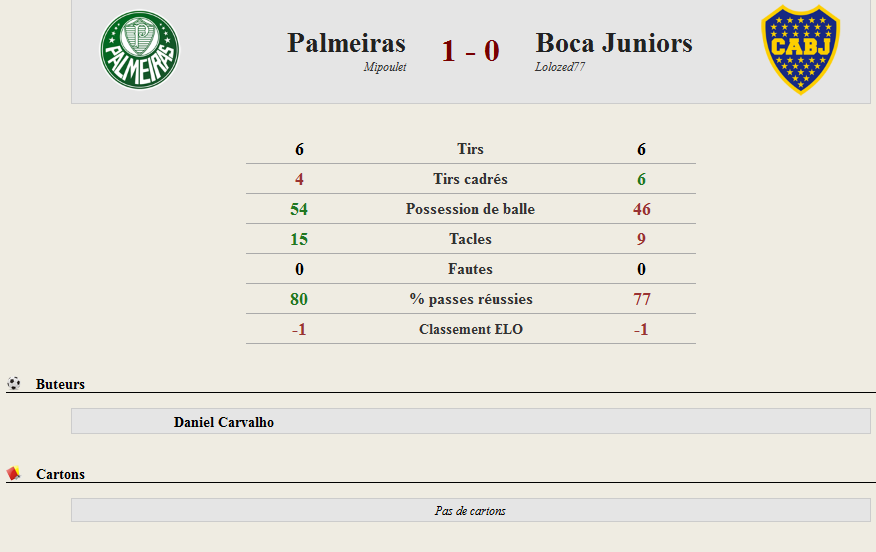Click Boca Juniors tackles value 9

pos(641,239)
